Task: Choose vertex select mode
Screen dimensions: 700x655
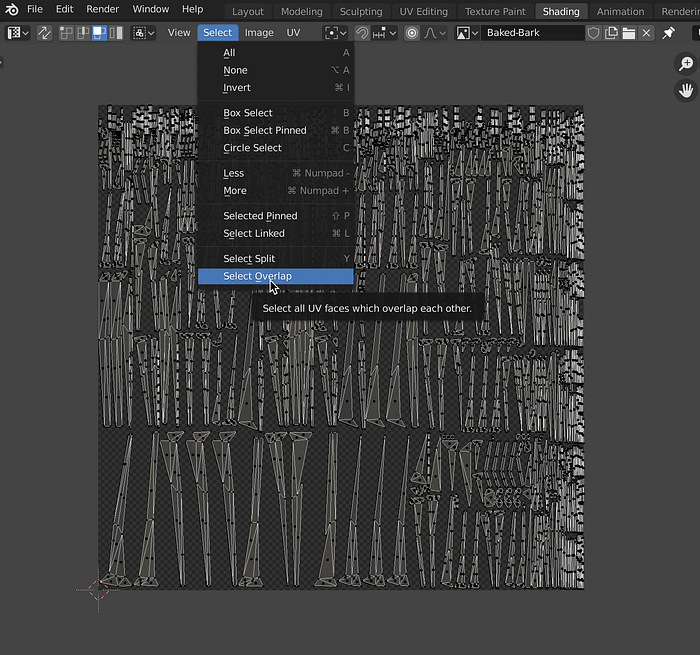Action: pos(66,33)
